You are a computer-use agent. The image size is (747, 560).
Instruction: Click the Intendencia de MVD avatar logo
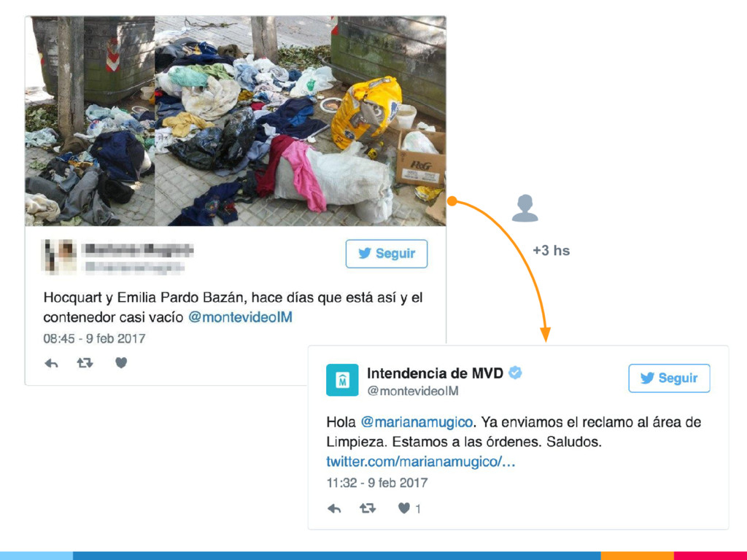[342, 380]
